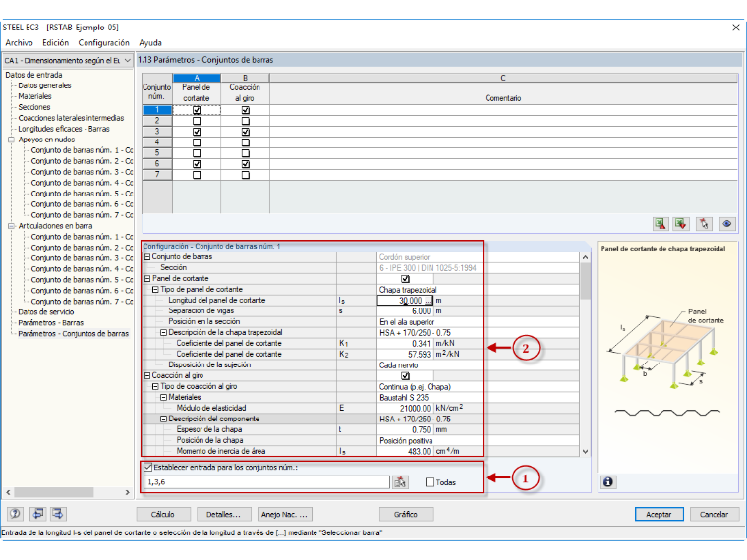Collapse Conjunto de barras group in configuration
This screenshot has width=747, height=560.
[147, 257]
